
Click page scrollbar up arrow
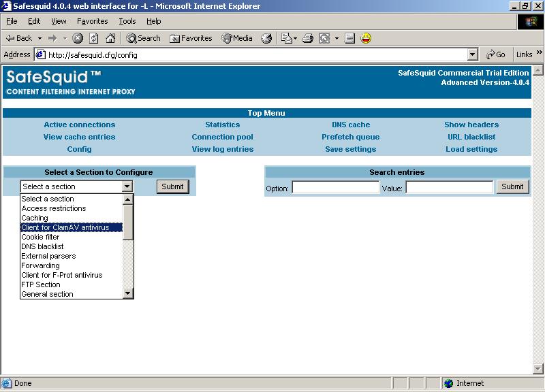pos(538,70)
